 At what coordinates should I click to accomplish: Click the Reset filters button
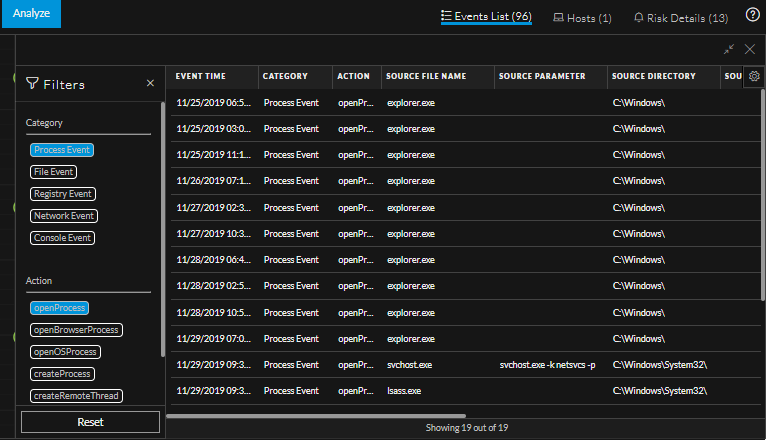point(90,422)
